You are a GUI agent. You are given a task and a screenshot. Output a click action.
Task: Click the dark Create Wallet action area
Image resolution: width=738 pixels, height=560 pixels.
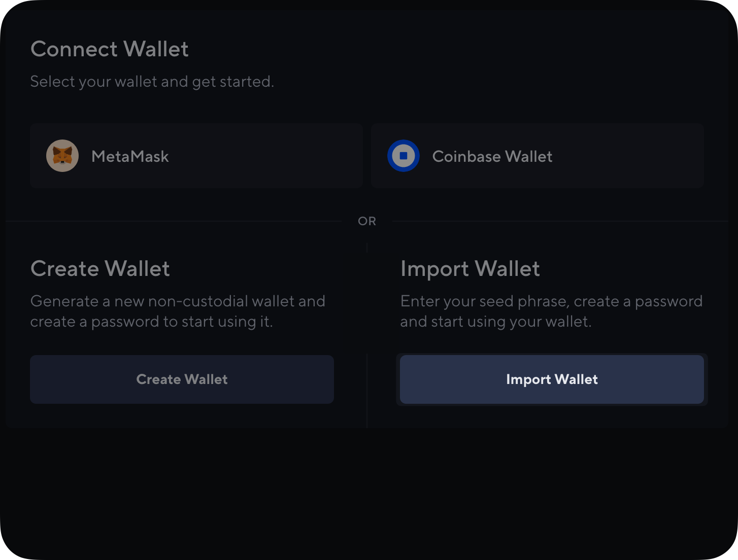[182, 379]
